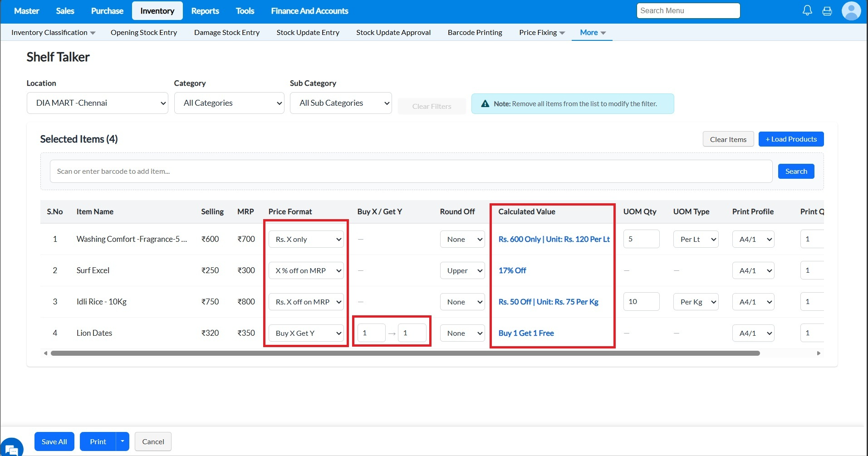Click the Load Products button
This screenshot has height=456, width=868.
(791, 139)
